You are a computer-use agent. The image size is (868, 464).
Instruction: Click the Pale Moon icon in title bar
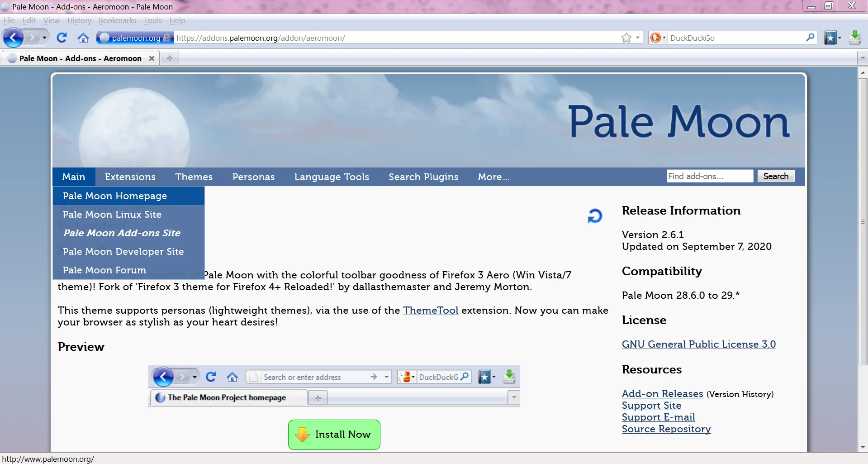coord(5,7)
